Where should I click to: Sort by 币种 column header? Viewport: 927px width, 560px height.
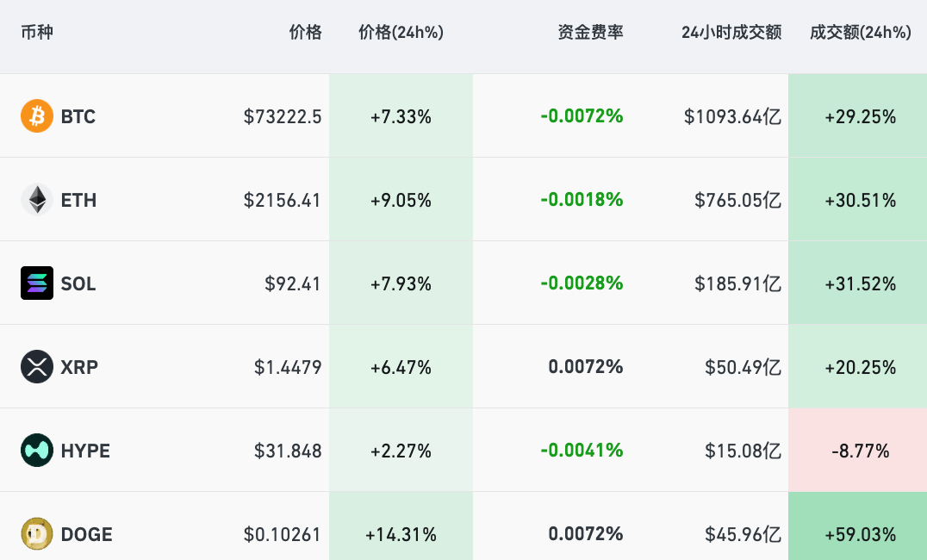pos(37,33)
